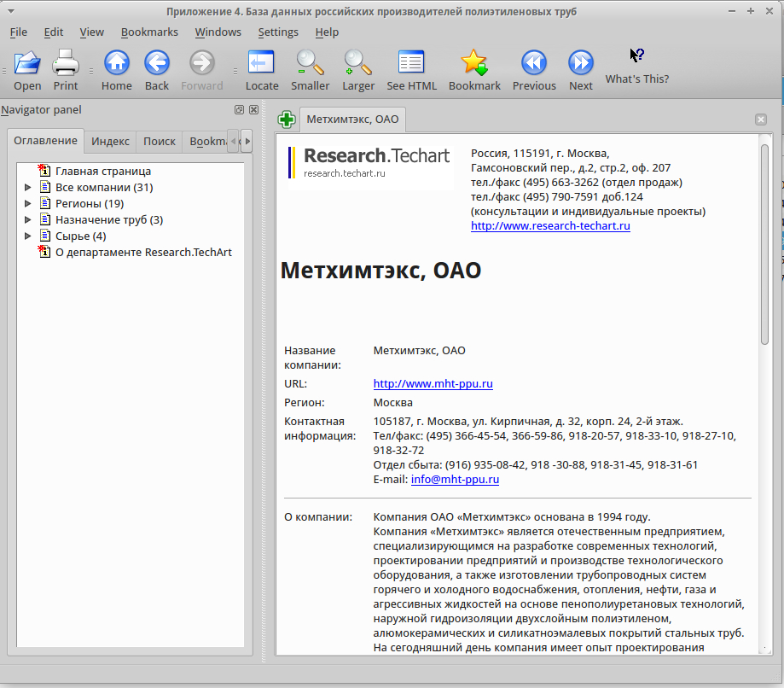Switch to the Индекс tab
The width and height of the screenshot is (784, 688).
coord(110,142)
